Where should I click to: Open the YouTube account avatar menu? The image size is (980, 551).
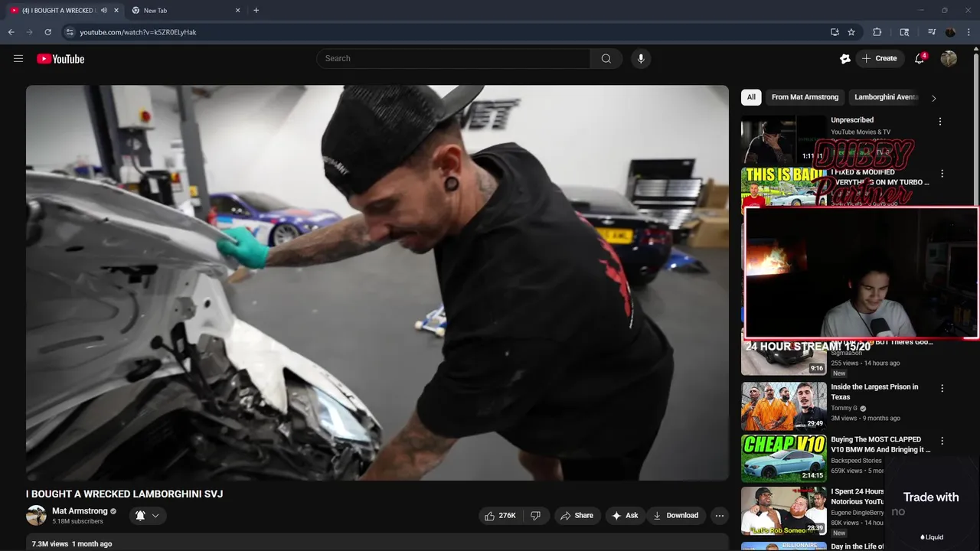[x=949, y=58]
